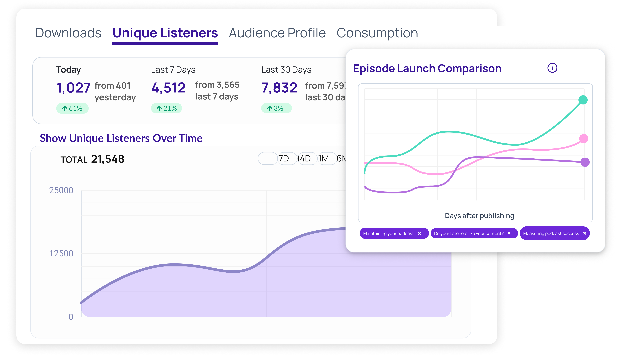This screenshot has width=624, height=364.
Task: Click the 'Show Unique Listeners Over Time' heading
Action: 121,138
